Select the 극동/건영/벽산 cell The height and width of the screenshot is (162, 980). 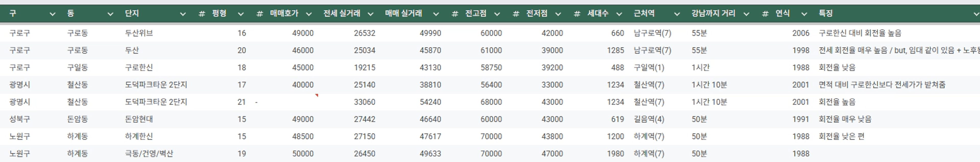(149, 153)
